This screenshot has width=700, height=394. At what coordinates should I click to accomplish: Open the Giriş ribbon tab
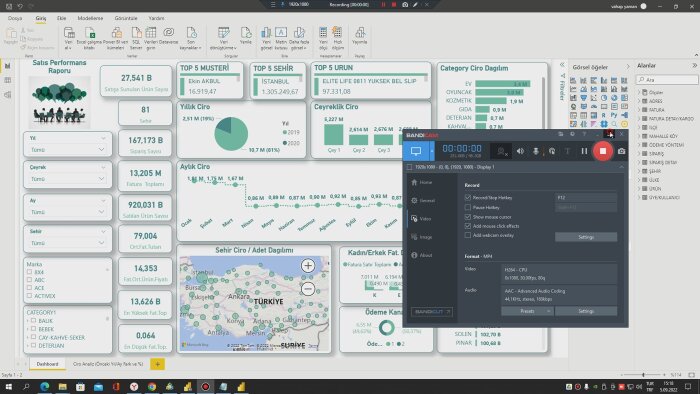click(41, 18)
